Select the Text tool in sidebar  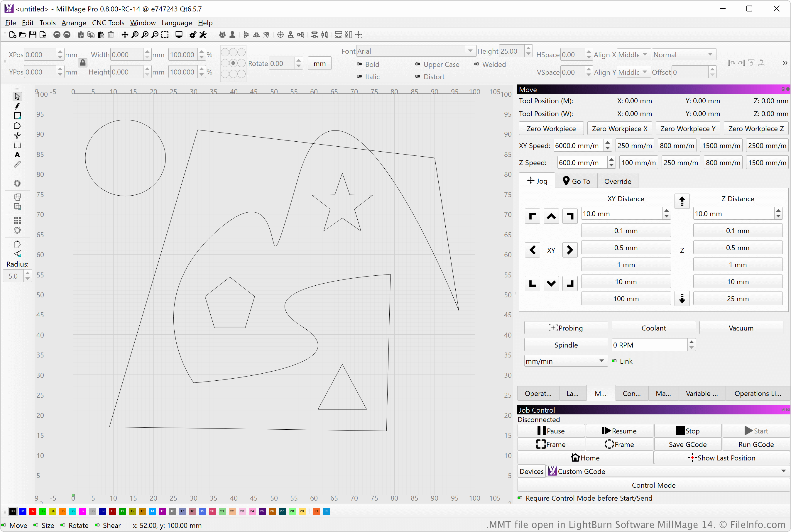click(x=17, y=155)
